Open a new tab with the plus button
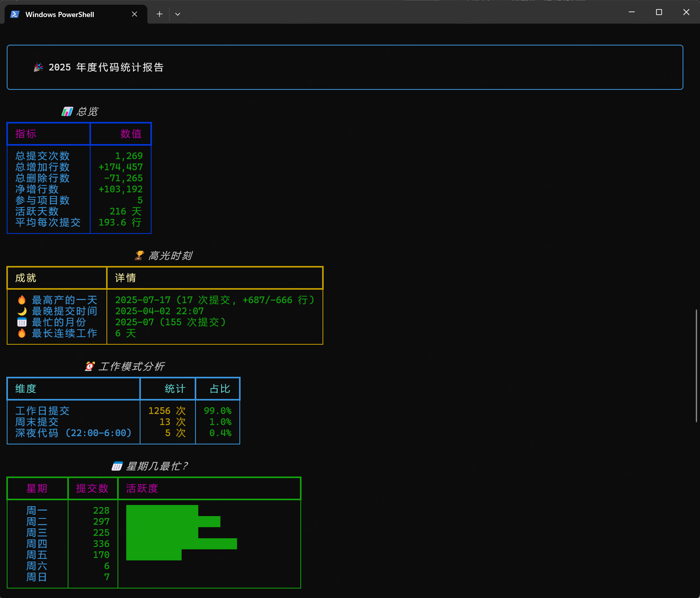Screen dimensions: 700x598 tap(159, 14)
